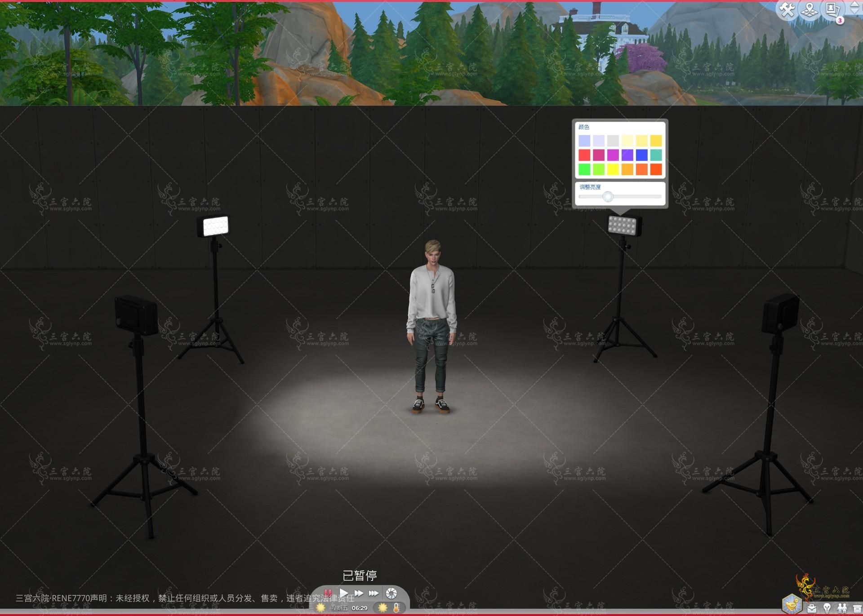Select the front right studio light on tripod
This screenshot has height=616, width=863.
click(x=780, y=314)
